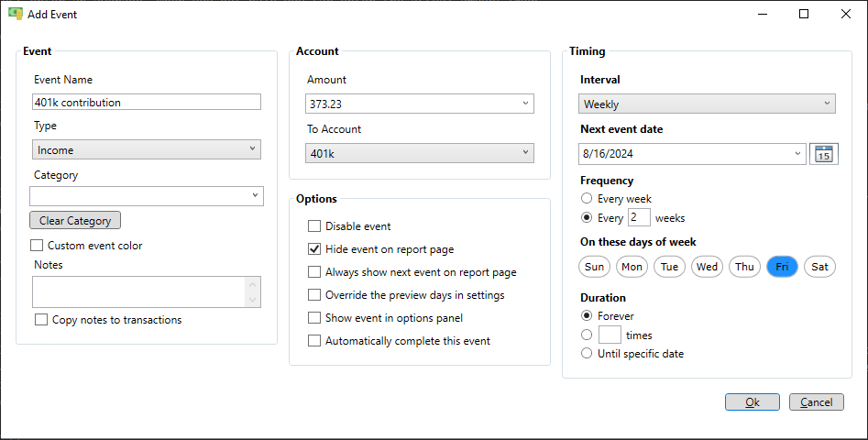Select the Every week radio button

tap(587, 198)
